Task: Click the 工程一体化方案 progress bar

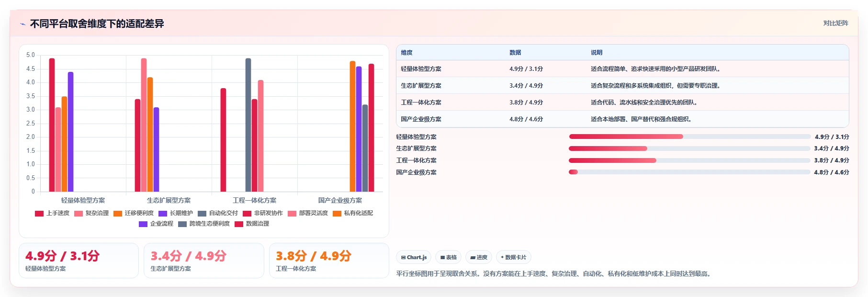Action: (689, 160)
